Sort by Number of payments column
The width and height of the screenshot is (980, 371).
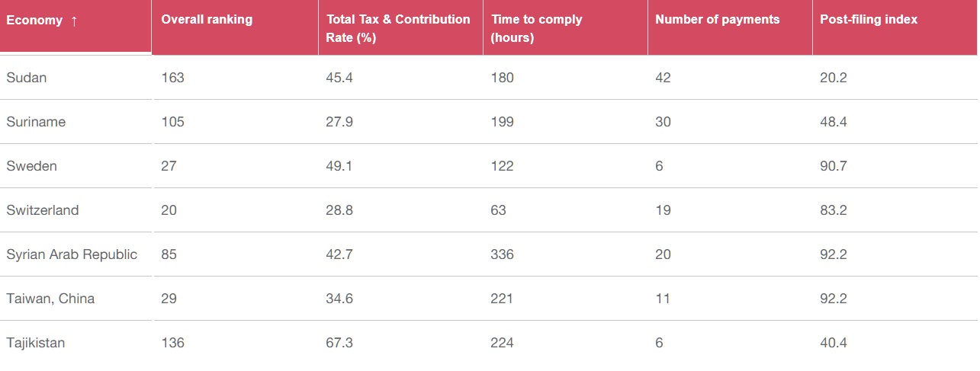click(x=717, y=20)
